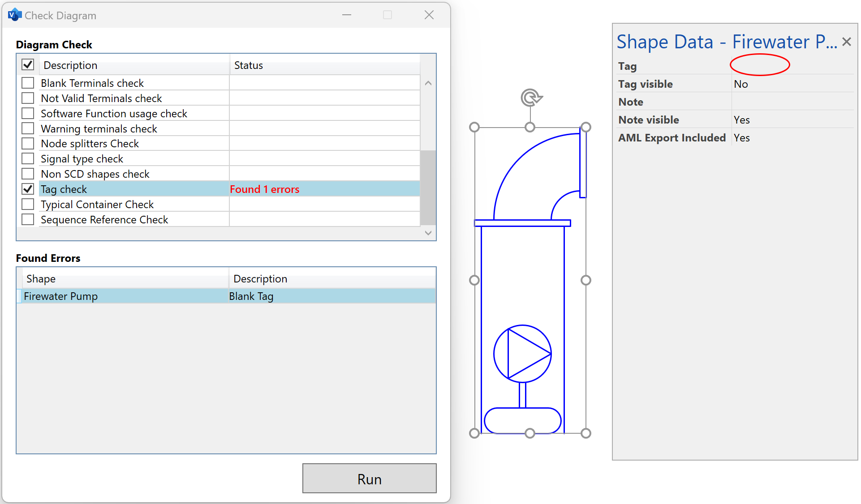Click the Description column header in Found Errors
Viewport: 861px width, 504px height.
(332, 278)
